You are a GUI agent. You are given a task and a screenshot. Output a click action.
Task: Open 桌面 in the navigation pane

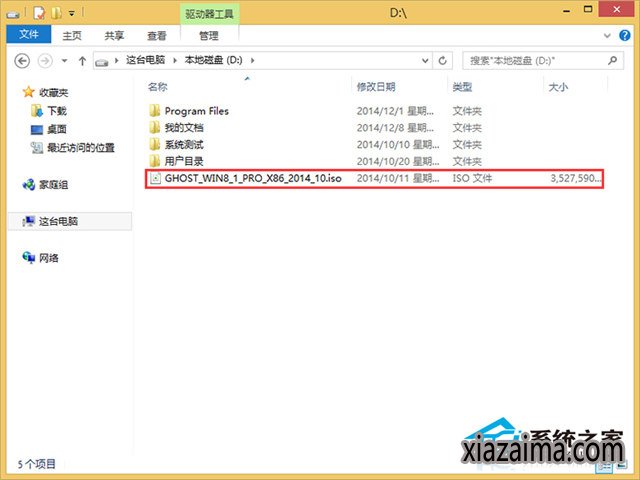(57, 129)
